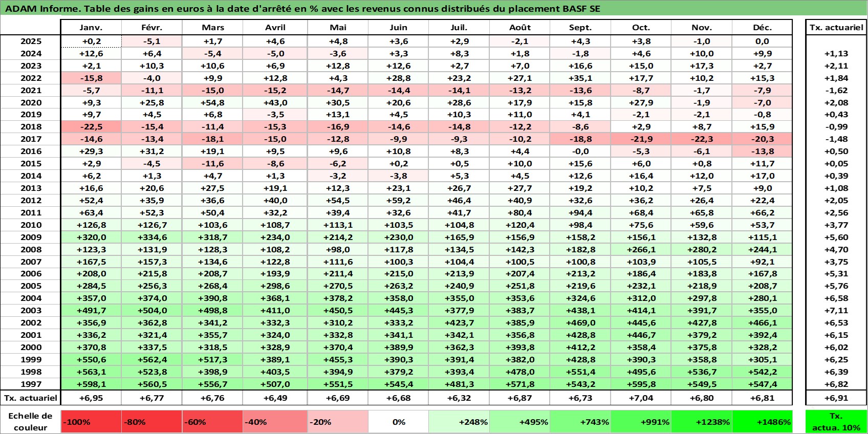Select the 'ADAM Informe' table title bar

434,8
